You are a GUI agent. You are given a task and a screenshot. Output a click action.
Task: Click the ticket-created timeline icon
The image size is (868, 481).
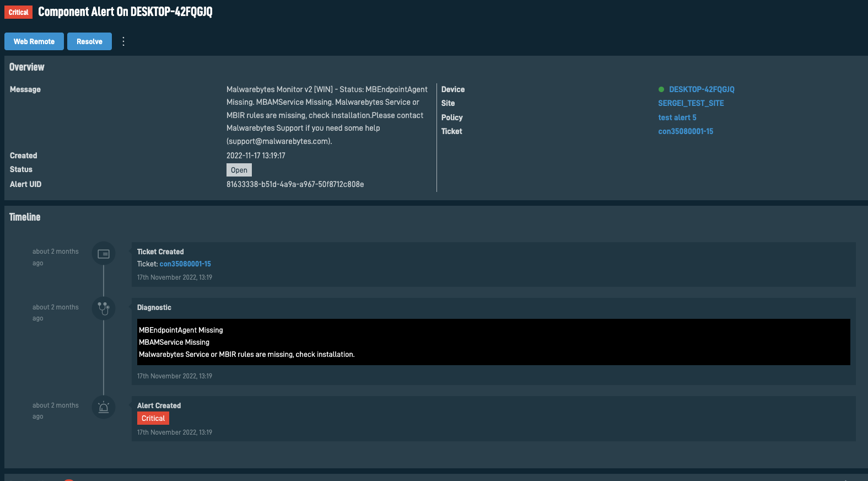(104, 254)
